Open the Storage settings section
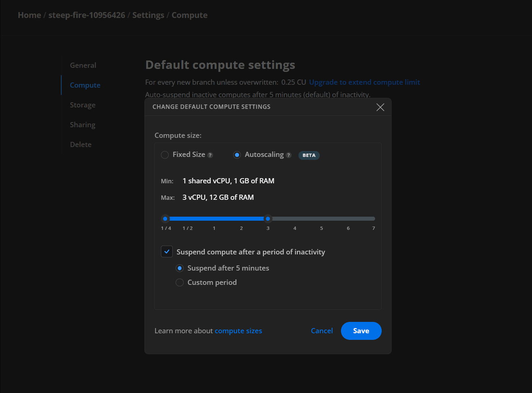532x393 pixels. (83, 105)
